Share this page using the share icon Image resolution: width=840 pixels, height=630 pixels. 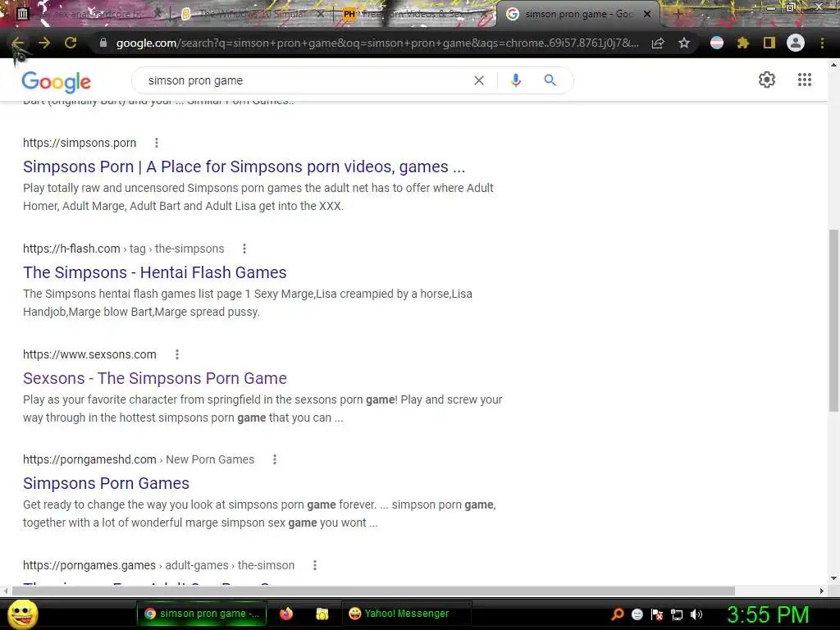[x=658, y=43]
